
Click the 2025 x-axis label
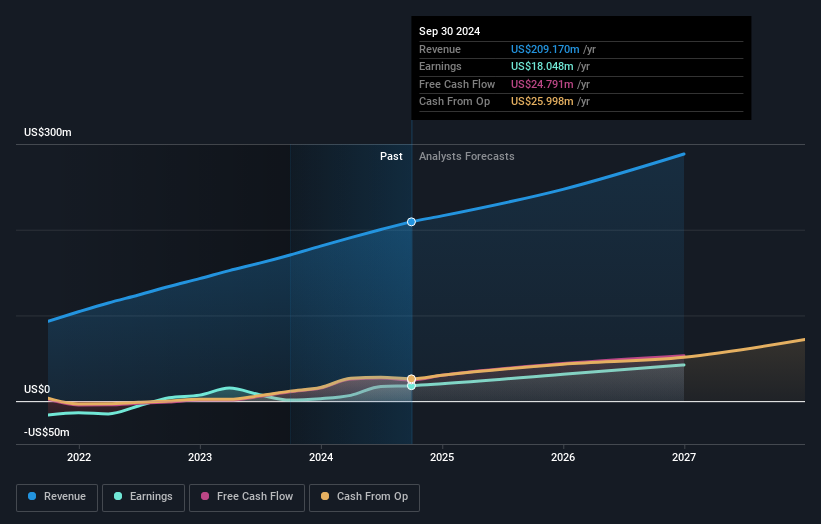[x=442, y=458]
